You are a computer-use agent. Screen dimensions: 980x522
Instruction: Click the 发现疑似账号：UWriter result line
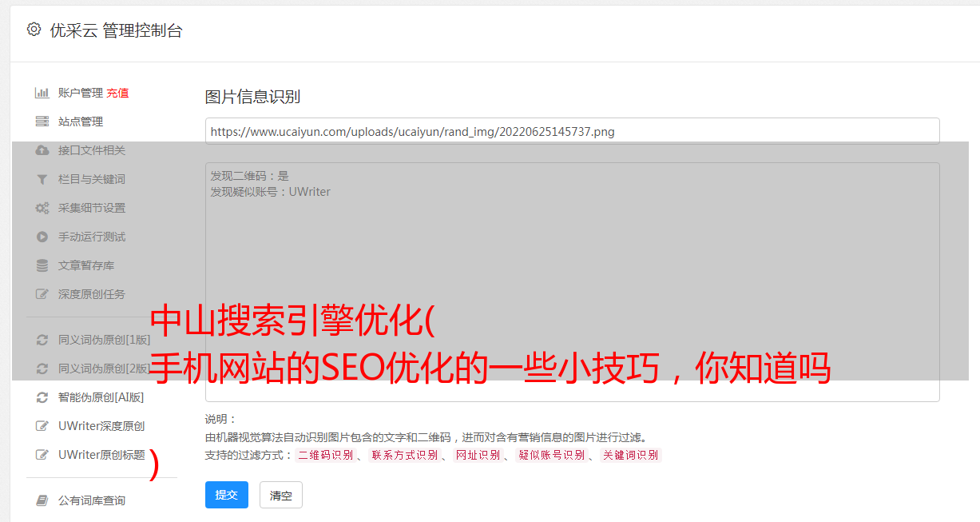[270, 192]
